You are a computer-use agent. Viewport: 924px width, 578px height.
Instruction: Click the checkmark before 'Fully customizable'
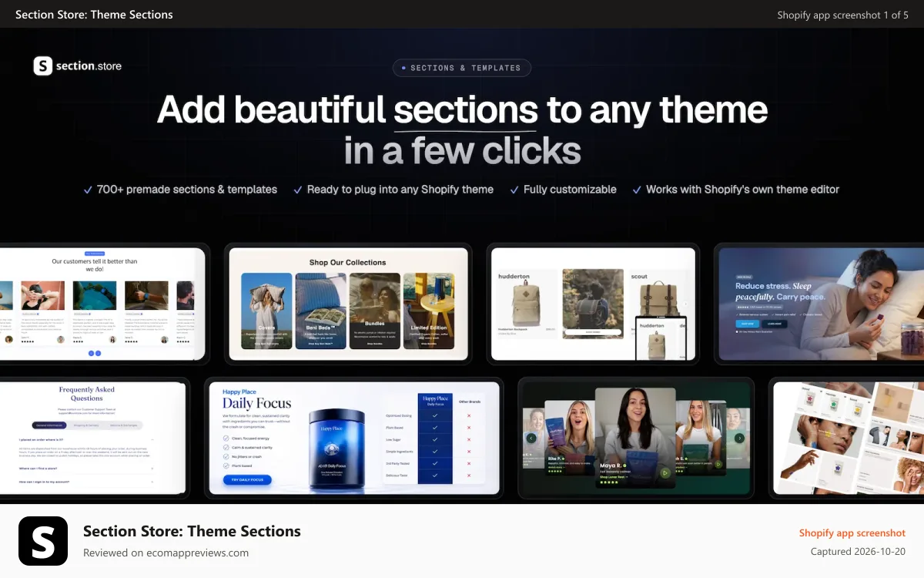pyautogui.click(x=514, y=190)
